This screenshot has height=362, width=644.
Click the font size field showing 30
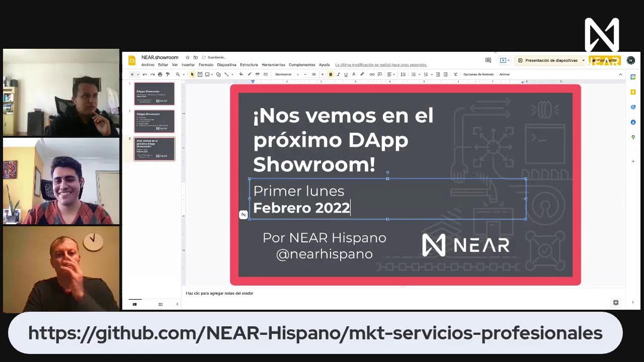coord(313,74)
